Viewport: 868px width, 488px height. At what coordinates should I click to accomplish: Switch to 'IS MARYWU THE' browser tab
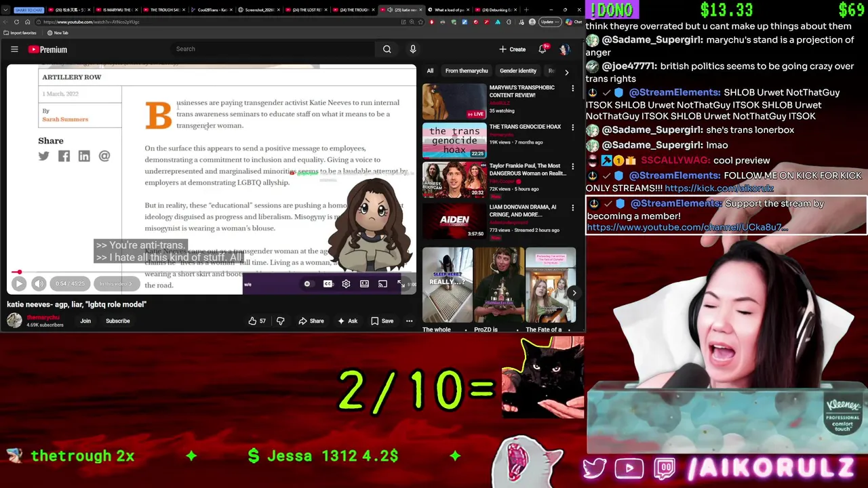coord(117,9)
